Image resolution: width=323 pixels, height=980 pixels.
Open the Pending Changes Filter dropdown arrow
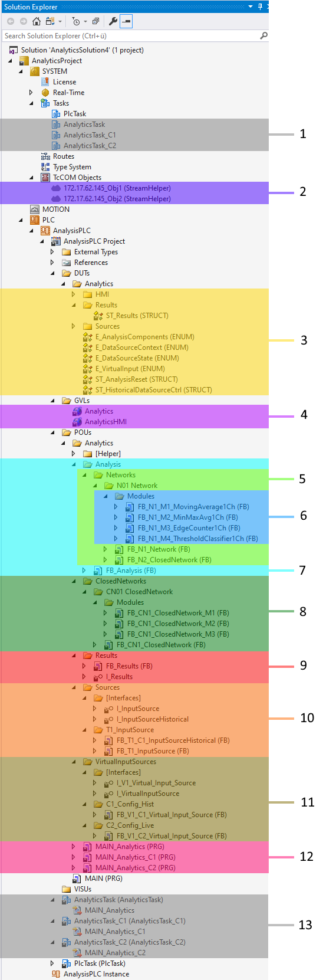(x=85, y=22)
